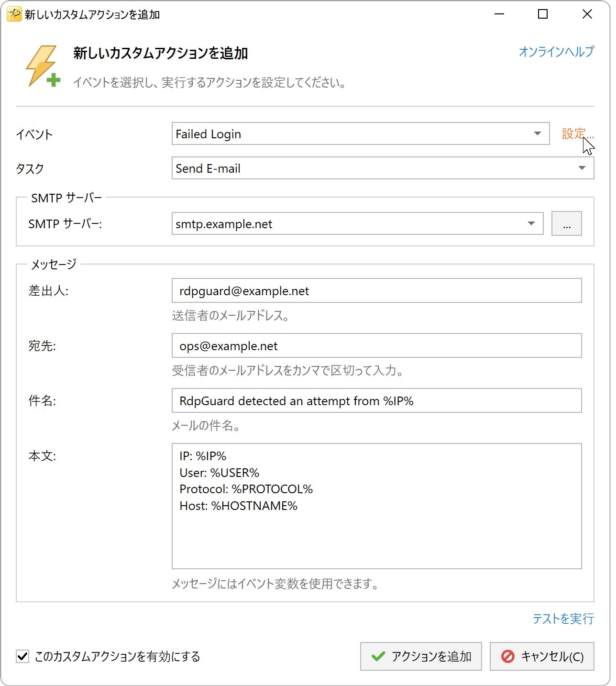Click the ... browse button for SMTP server
616x686 pixels.
(x=566, y=224)
